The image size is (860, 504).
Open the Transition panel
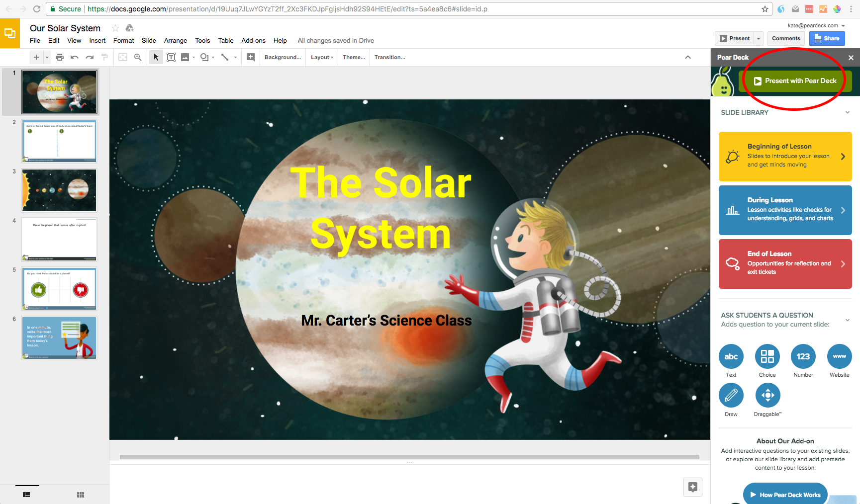coord(389,57)
